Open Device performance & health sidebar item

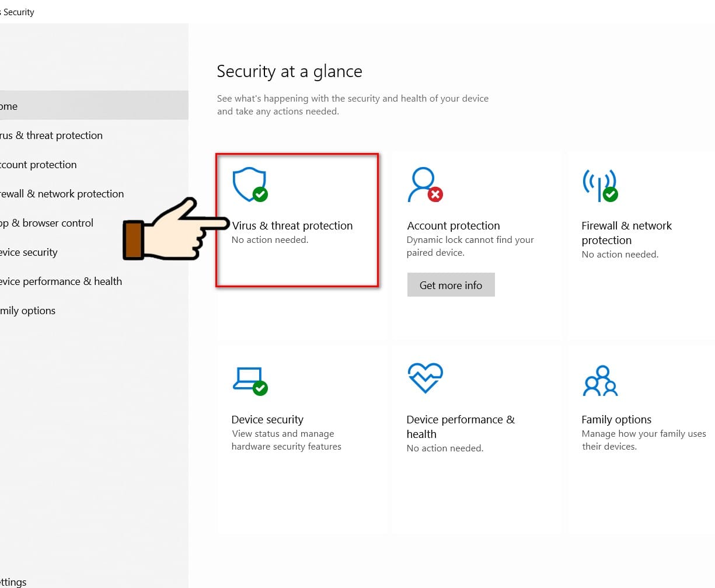pos(61,281)
